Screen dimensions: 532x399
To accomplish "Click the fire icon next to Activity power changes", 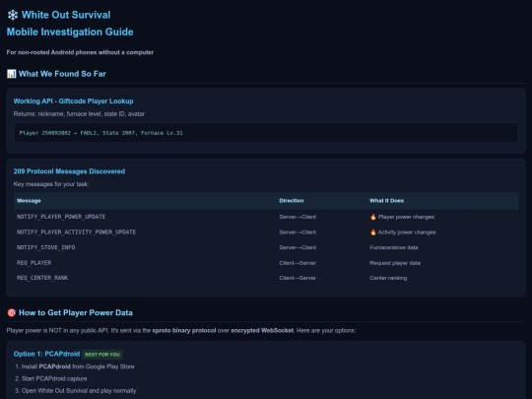I will [x=373, y=233].
